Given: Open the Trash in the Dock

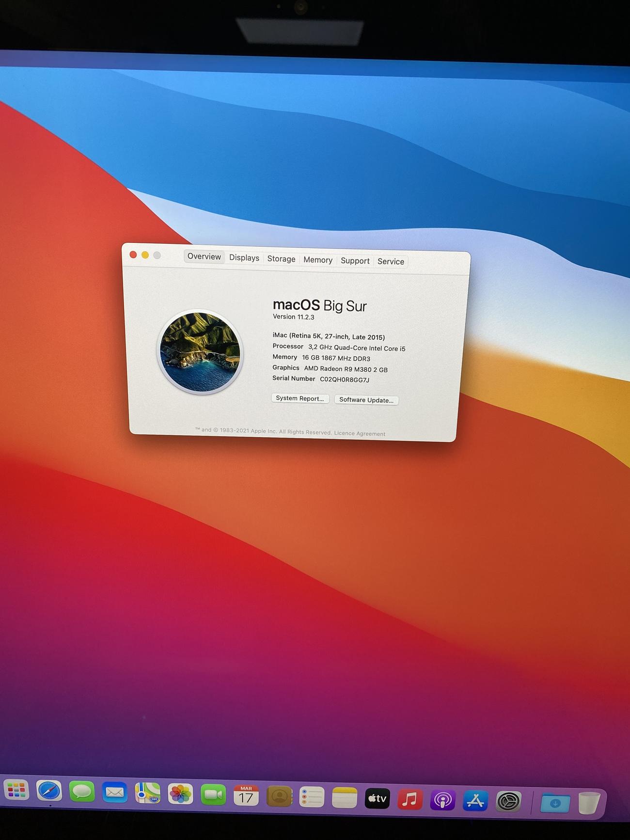Looking at the screenshot, I should point(589,804).
